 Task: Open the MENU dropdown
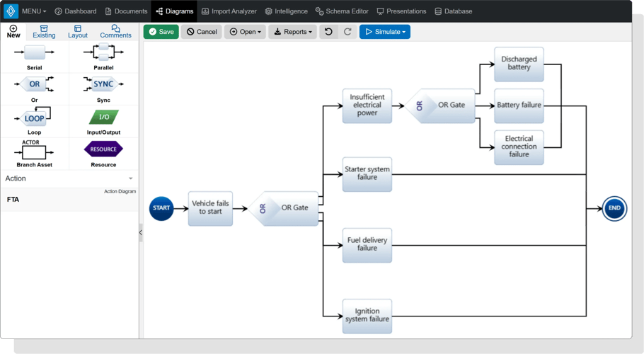click(x=34, y=11)
